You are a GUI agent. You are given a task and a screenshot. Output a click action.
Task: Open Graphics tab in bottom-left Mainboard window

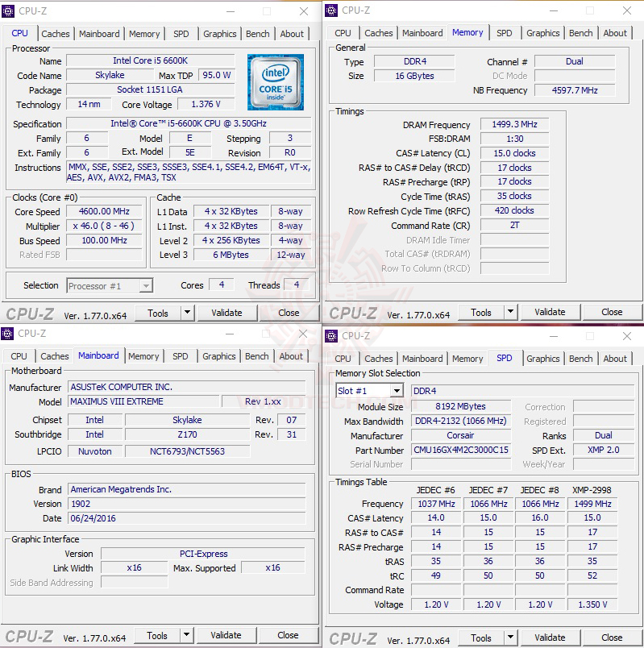click(218, 356)
